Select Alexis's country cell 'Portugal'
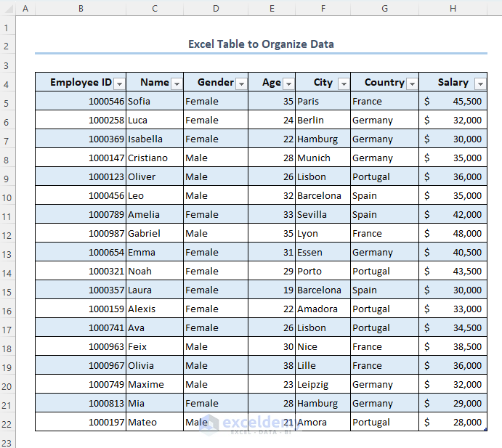Viewport: 502px width, 448px height. coord(385,309)
